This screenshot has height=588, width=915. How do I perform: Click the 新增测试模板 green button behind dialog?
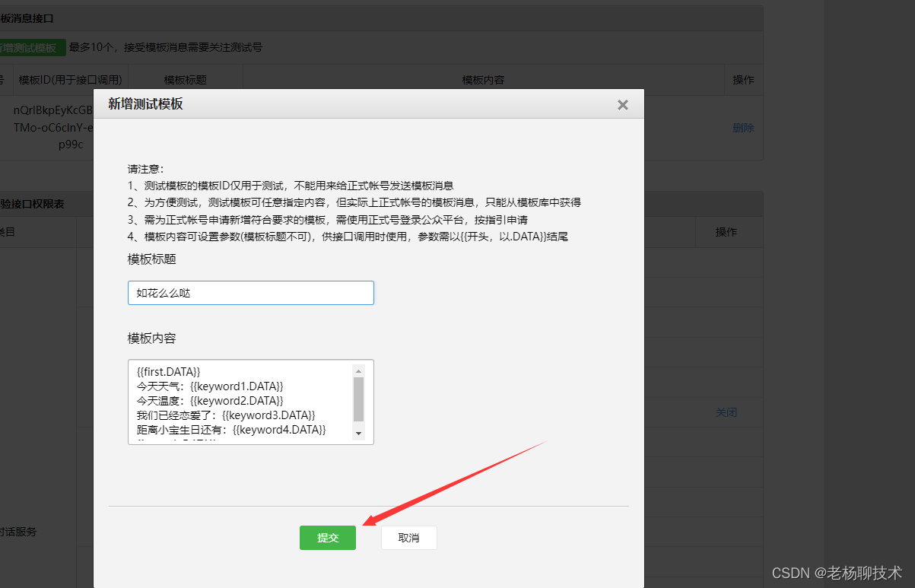click(32, 48)
